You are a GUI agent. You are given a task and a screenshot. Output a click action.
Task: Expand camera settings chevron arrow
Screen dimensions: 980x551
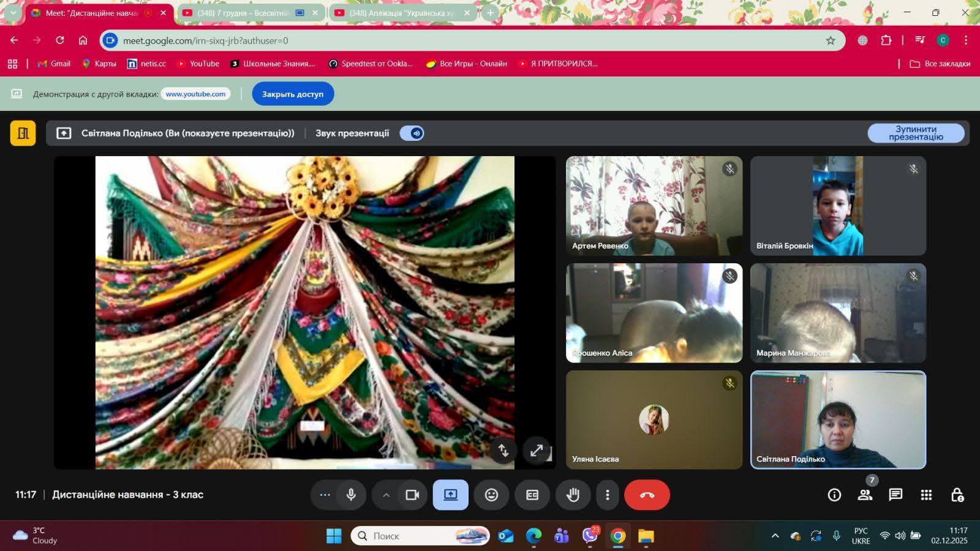(386, 495)
